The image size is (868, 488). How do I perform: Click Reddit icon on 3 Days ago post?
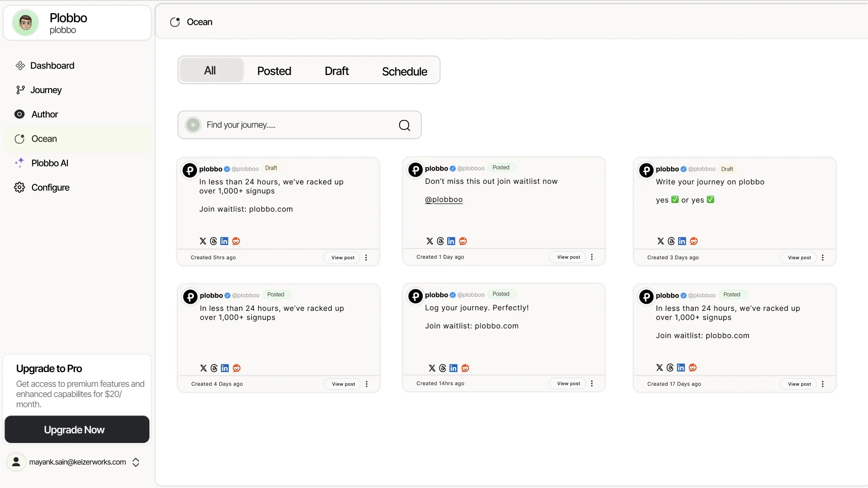pos(694,241)
